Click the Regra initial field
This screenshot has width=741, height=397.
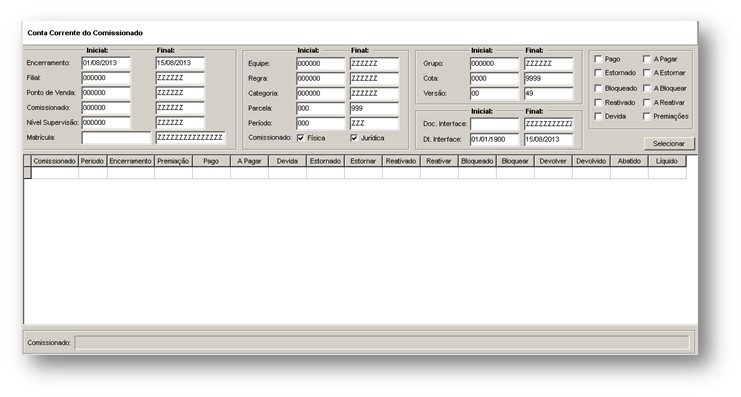pyautogui.click(x=321, y=78)
